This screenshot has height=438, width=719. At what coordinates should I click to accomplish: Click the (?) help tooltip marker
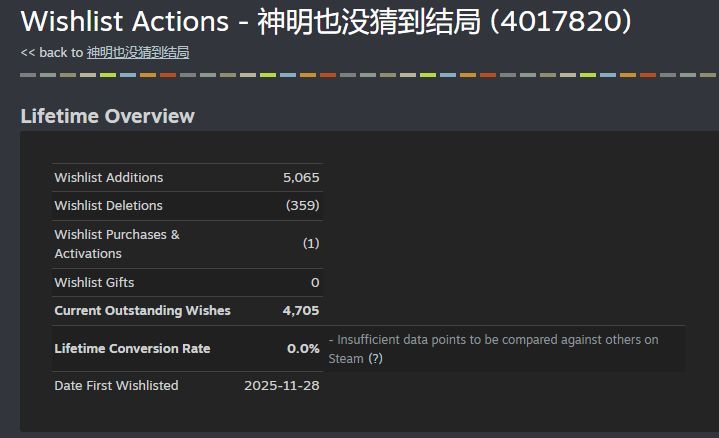[x=375, y=358]
